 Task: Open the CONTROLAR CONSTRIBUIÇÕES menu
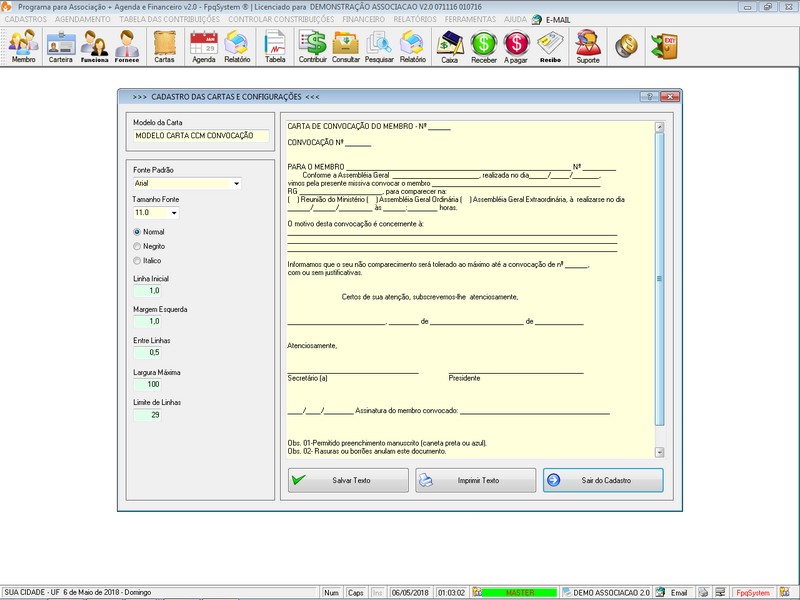click(281, 19)
